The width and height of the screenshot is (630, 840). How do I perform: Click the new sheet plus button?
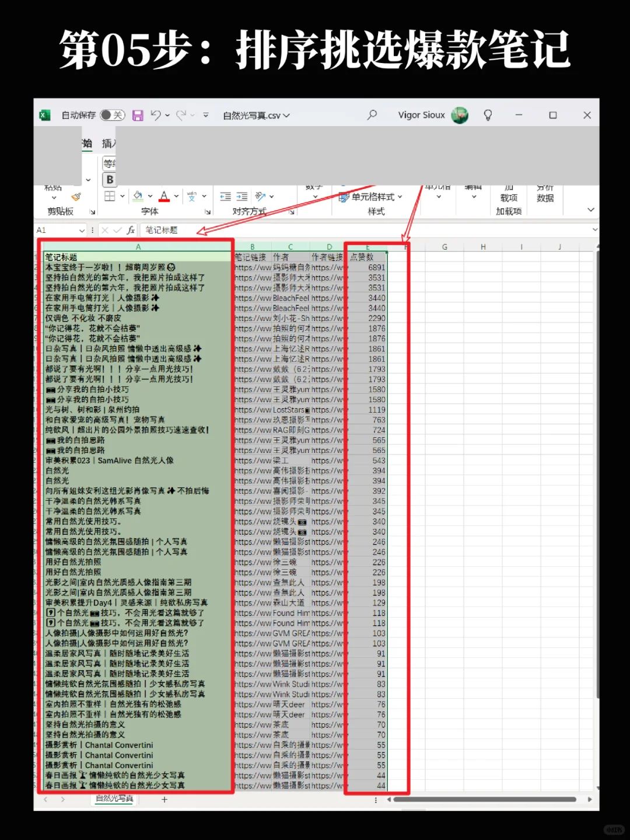tap(164, 800)
